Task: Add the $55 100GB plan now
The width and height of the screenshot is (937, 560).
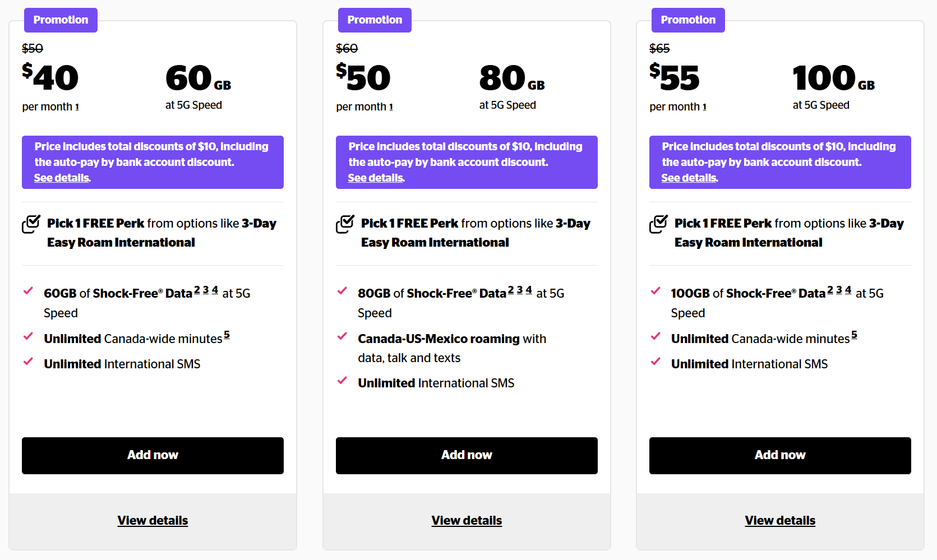Action: click(780, 455)
